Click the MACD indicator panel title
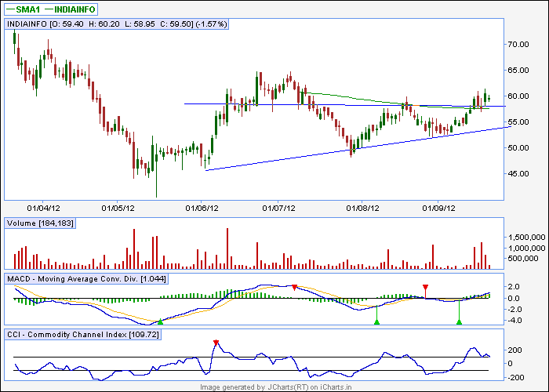The width and height of the screenshot is (549, 392). (x=86, y=279)
